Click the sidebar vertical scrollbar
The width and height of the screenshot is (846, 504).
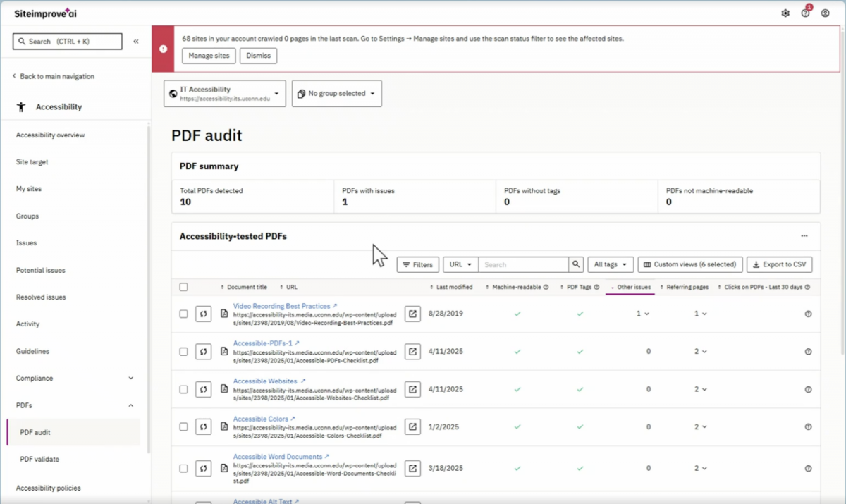click(148, 289)
